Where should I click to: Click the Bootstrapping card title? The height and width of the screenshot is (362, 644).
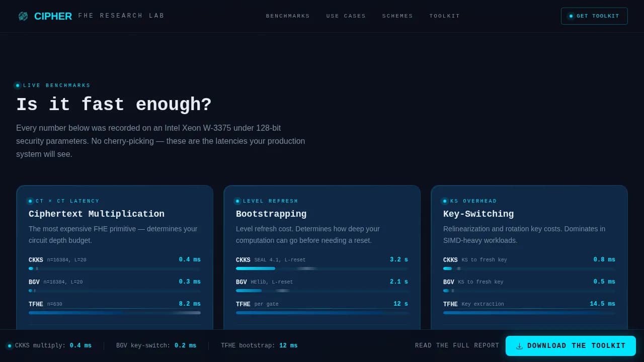271,214
